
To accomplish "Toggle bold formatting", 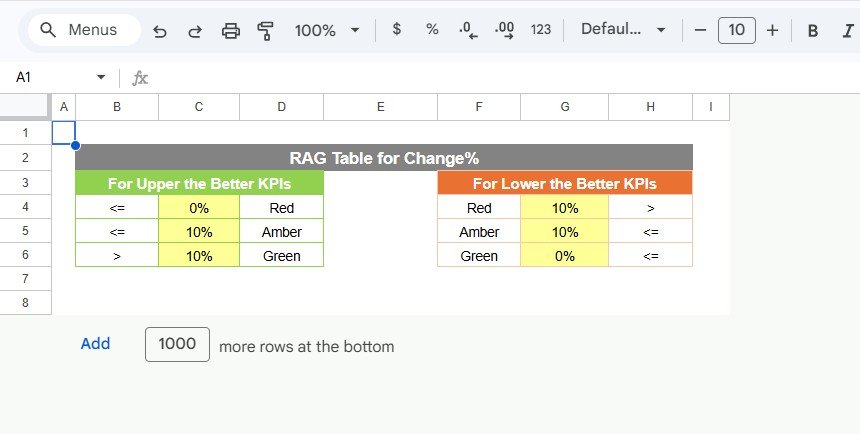I will pyautogui.click(x=813, y=31).
